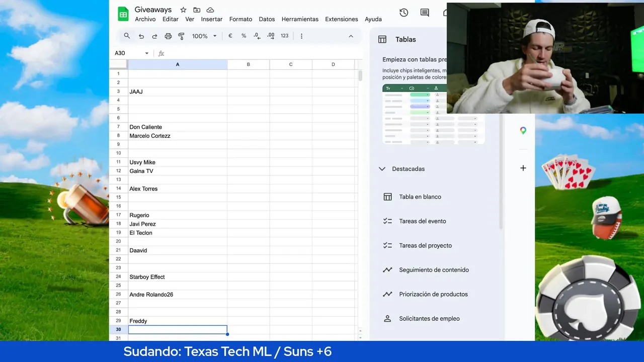
Task: Open the Insertar menu
Action: [x=212, y=19]
